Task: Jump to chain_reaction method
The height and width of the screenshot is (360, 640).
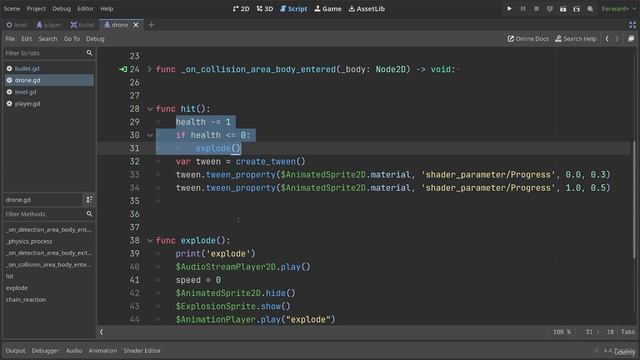Action: (x=26, y=300)
